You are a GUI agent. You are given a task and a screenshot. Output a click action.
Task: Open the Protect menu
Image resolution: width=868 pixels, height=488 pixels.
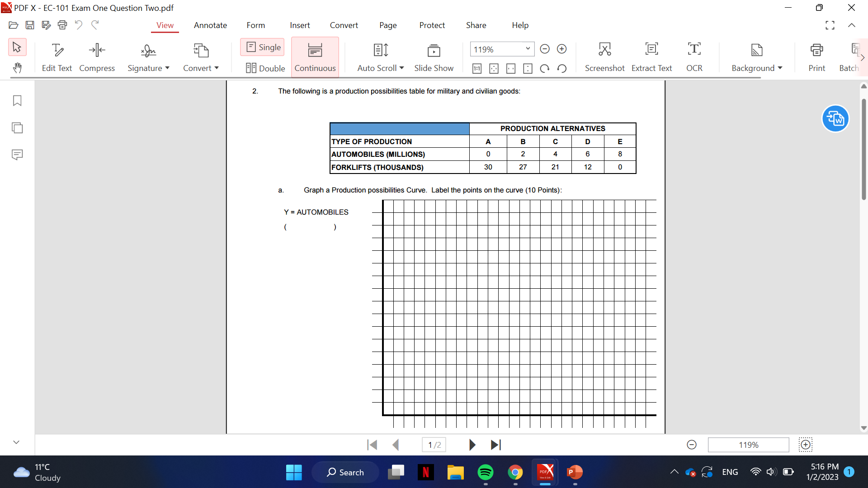(x=432, y=25)
